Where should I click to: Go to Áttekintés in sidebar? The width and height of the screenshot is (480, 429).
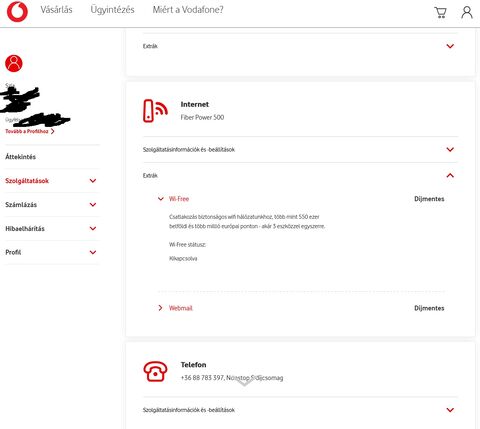click(x=20, y=157)
